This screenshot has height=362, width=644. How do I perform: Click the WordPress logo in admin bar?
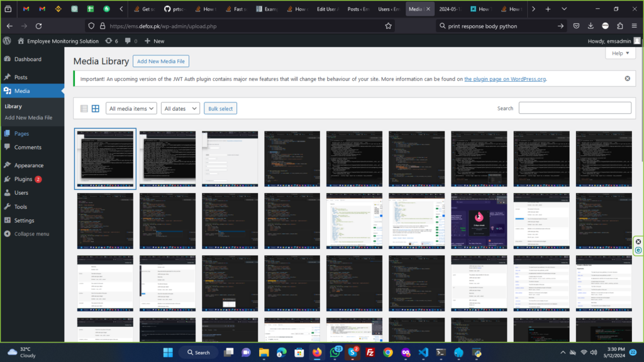[7, 41]
